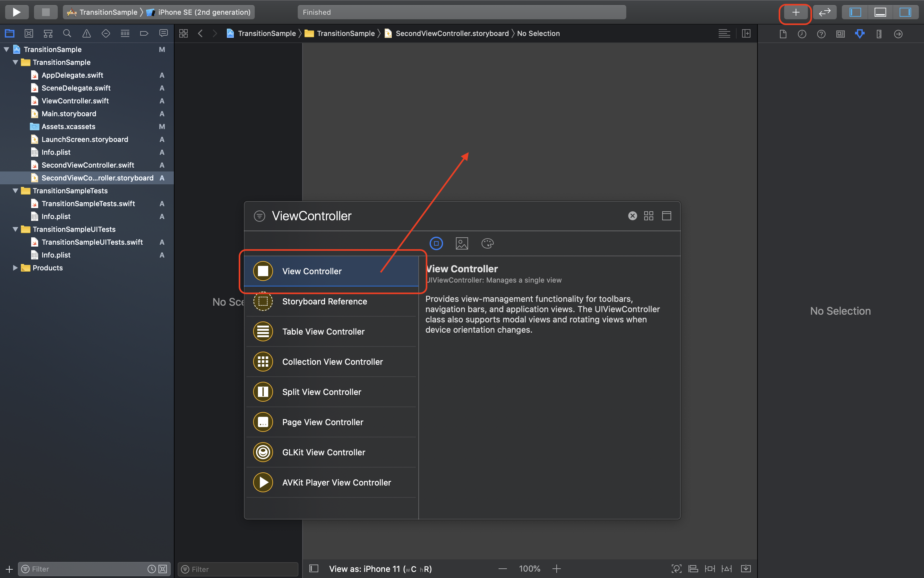
Task: Open the library filter options icon
Action: [x=259, y=216]
